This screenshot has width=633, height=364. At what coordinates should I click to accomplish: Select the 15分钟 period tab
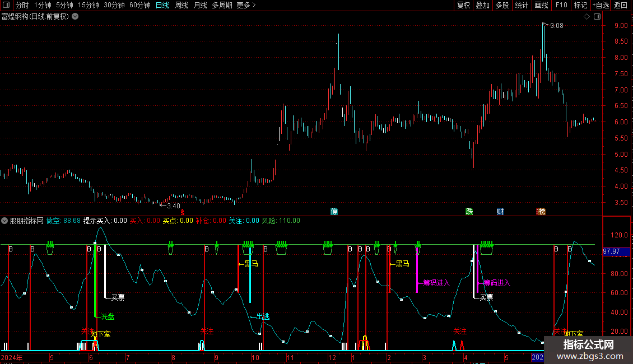coord(89,5)
